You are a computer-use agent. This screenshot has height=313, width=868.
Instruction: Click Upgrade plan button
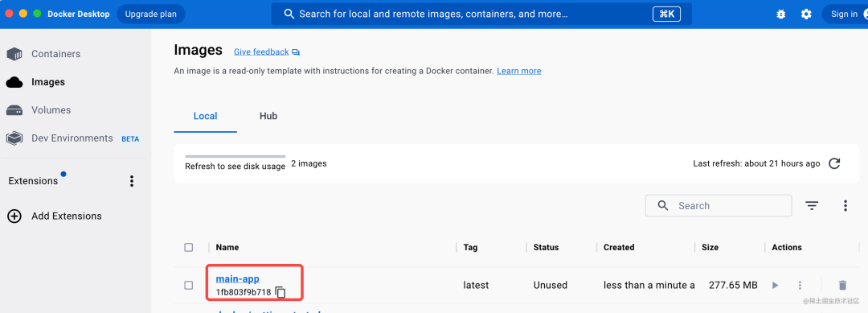tap(151, 14)
